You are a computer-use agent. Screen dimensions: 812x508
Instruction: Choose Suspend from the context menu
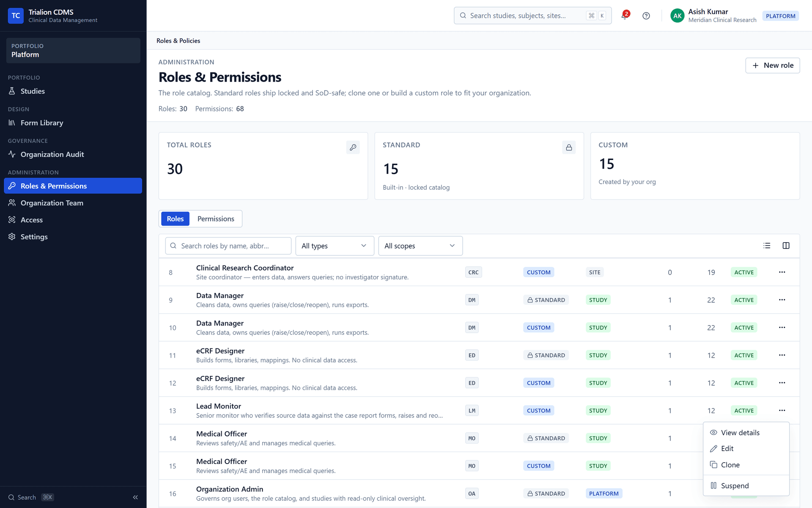pyautogui.click(x=746, y=486)
